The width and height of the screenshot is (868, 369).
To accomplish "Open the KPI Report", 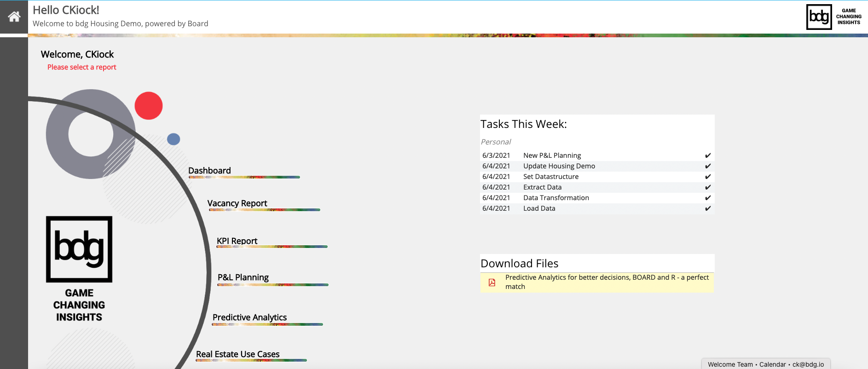I will [x=237, y=241].
